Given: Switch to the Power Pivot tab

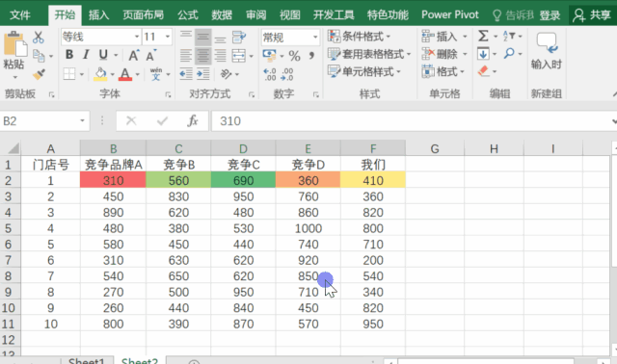Looking at the screenshot, I should [x=450, y=15].
